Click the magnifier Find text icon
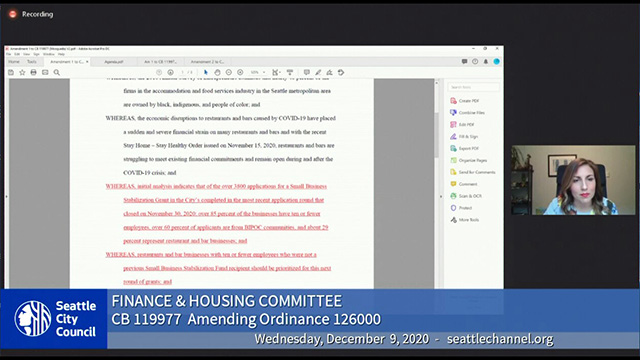This screenshot has width=640, height=360. [57, 72]
